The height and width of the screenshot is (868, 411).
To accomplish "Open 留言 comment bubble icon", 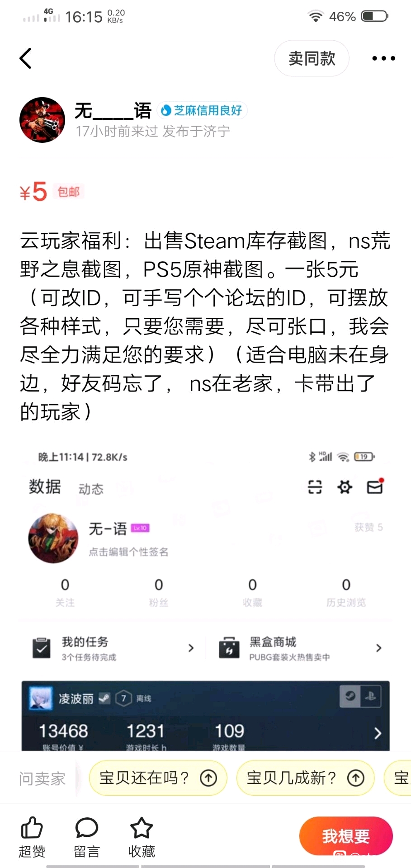I will coord(87,828).
